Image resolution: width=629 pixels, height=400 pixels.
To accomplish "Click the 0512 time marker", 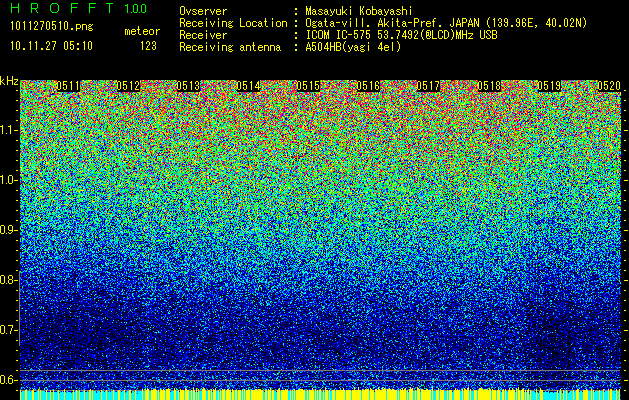I will click(x=128, y=86).
